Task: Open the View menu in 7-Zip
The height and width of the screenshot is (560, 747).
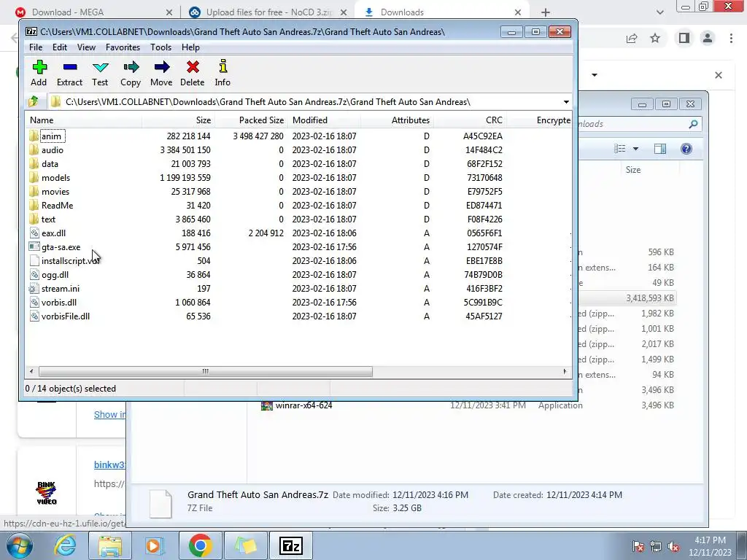Action: point(86,47)
